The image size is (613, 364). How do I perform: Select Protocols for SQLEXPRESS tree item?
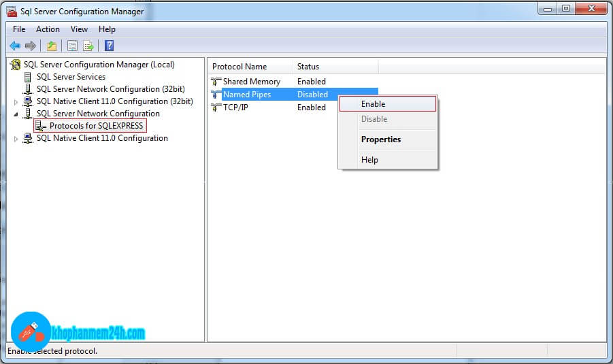coord(96,126)
